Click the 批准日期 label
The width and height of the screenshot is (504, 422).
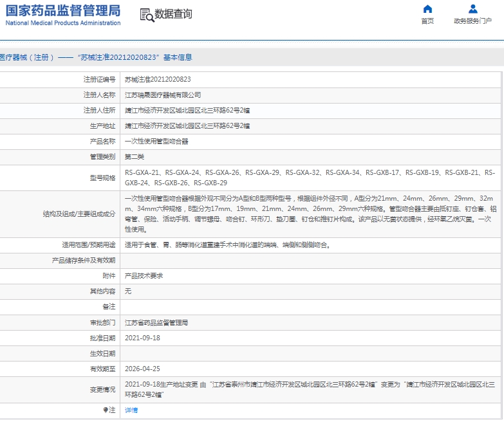pos(102,338)
